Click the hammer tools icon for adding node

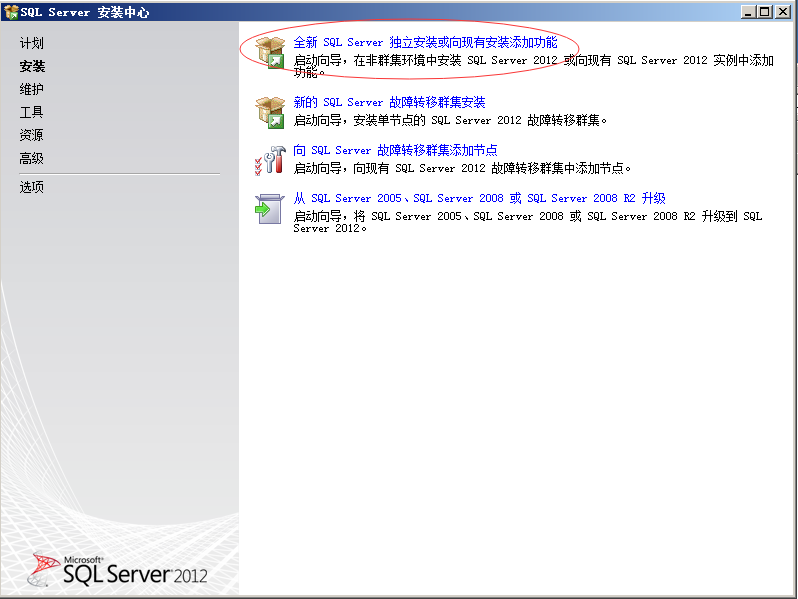point(270,160)
